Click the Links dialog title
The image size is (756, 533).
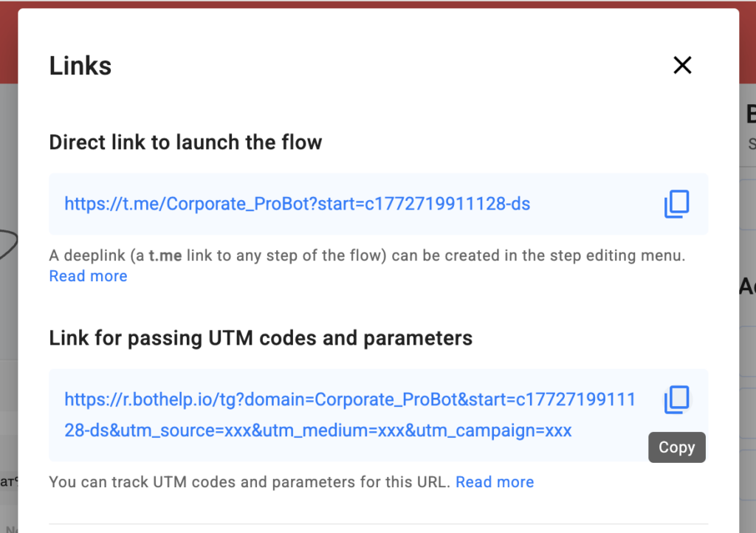click(x=80, y=66)
